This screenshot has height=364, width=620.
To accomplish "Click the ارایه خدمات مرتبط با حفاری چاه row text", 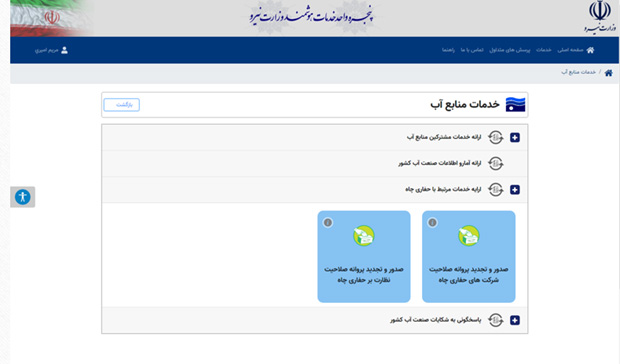I will 443,189.
